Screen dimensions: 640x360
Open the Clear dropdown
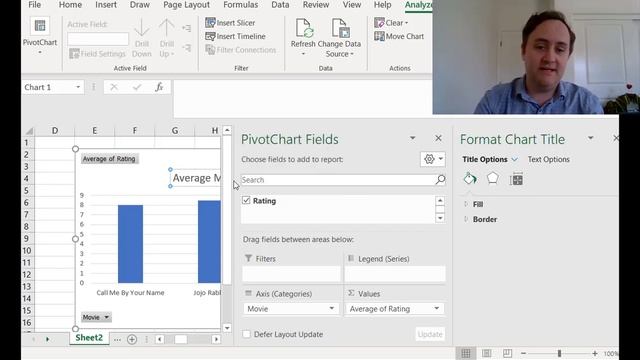pyautogui.click(x=391, y=23)
